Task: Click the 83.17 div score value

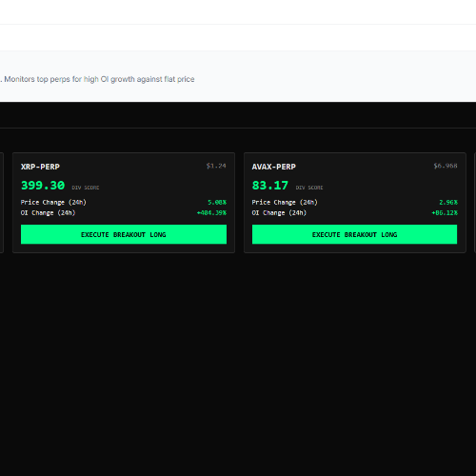Action: [270, 186]
